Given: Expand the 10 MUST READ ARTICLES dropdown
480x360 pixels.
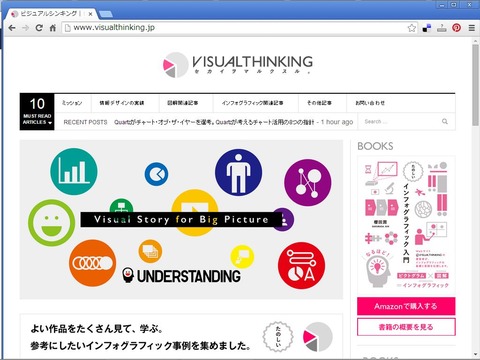Looking at the screenshot, I should pos(37,112).
